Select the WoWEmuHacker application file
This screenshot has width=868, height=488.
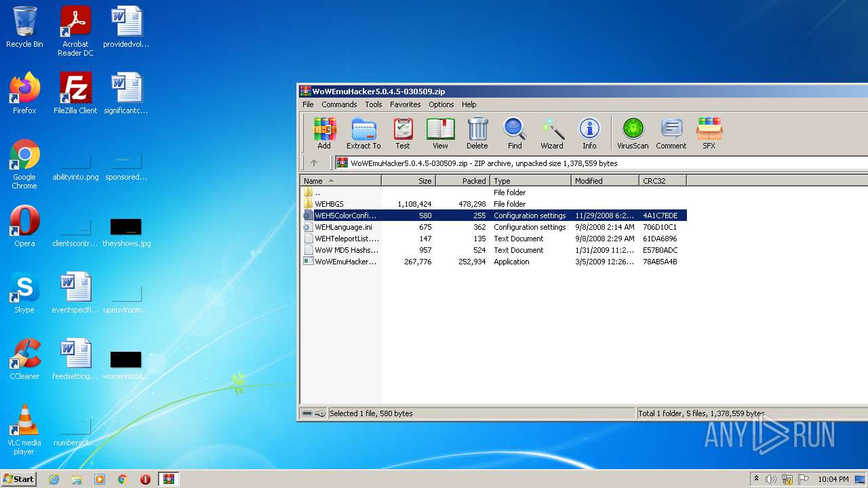tap(494, 262)
